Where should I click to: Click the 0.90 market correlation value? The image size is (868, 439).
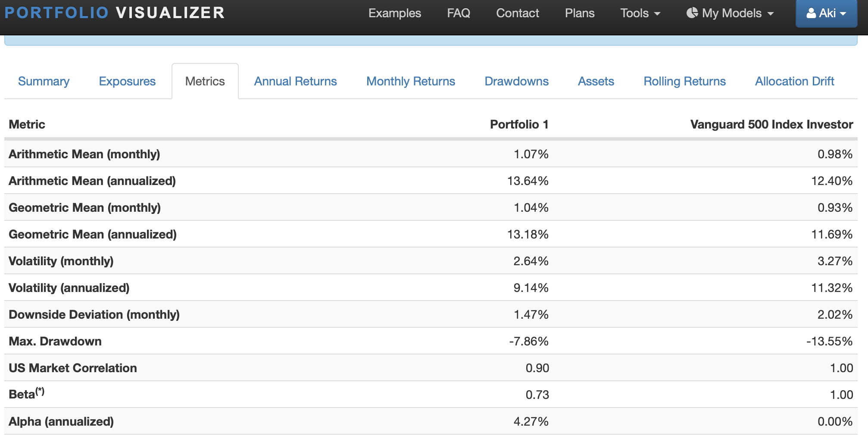click(537, 368)
